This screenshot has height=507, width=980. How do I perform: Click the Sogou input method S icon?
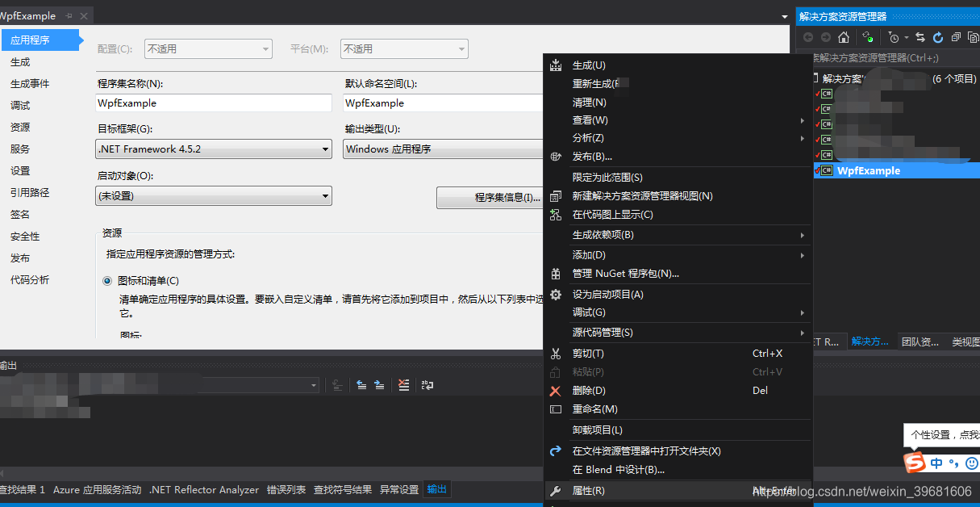coord(914,463)
